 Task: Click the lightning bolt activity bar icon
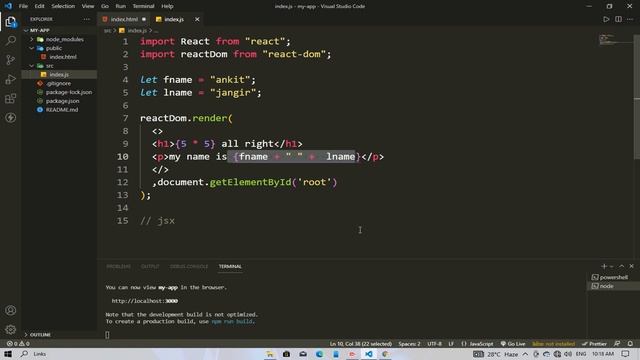click(11, 118)
